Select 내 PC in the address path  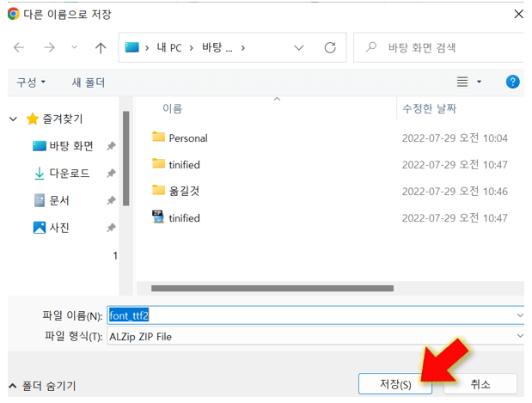point(169,47)
